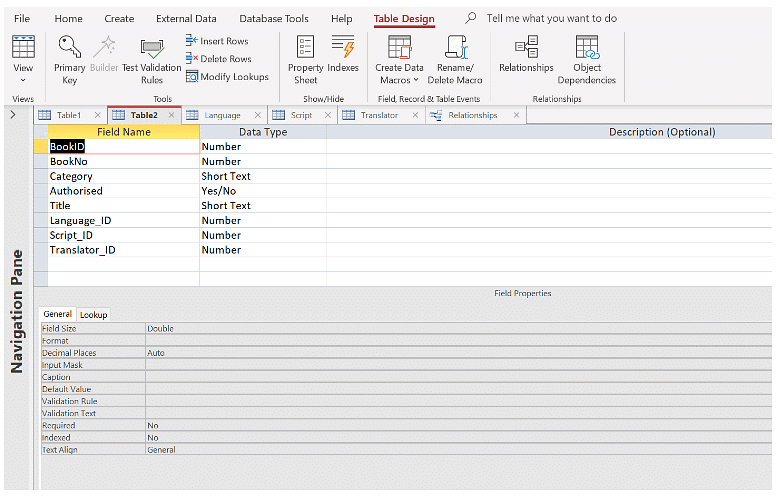Click the Yes/No data type of Authorised
Screen dimensions: 778x498
(x=263, y=191)
